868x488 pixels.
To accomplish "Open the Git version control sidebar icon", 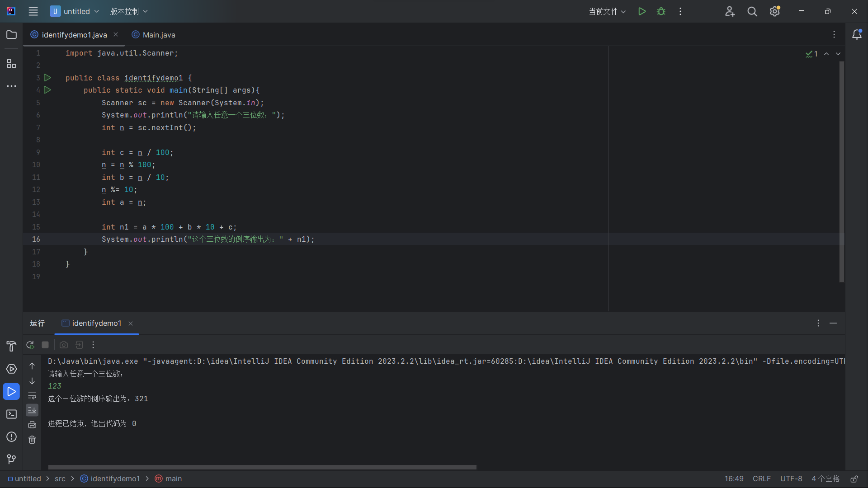I will pos(11,459).
